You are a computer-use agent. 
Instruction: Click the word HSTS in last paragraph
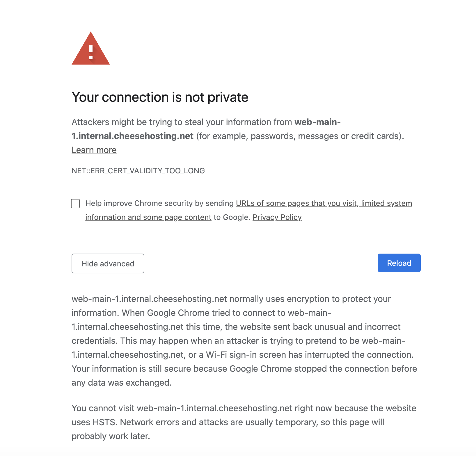coord(105,422)
